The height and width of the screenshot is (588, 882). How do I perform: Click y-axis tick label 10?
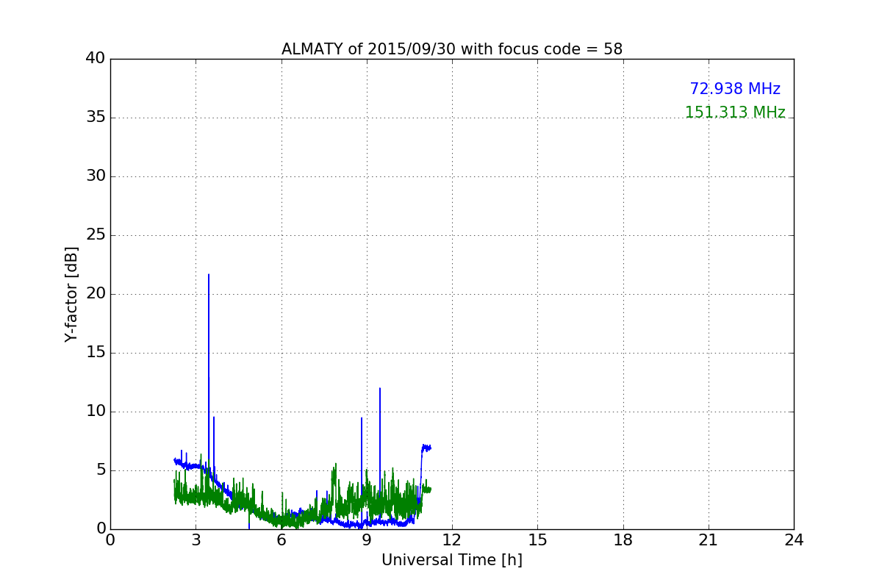pyautogui.click(x=96, y=412)
